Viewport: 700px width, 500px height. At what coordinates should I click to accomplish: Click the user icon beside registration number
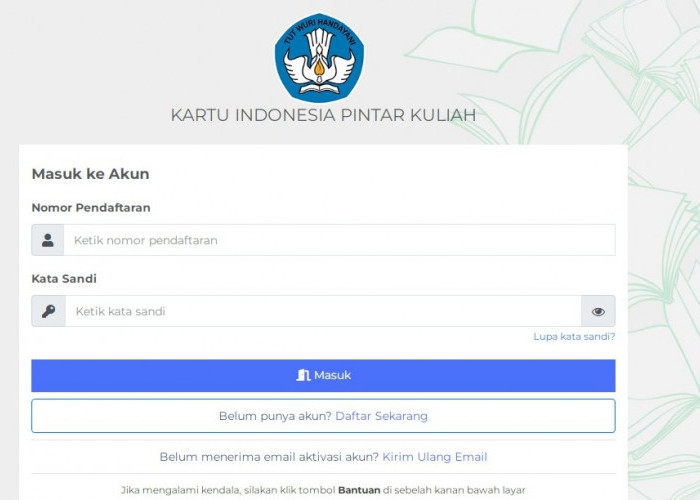click(x=48, y=240)
